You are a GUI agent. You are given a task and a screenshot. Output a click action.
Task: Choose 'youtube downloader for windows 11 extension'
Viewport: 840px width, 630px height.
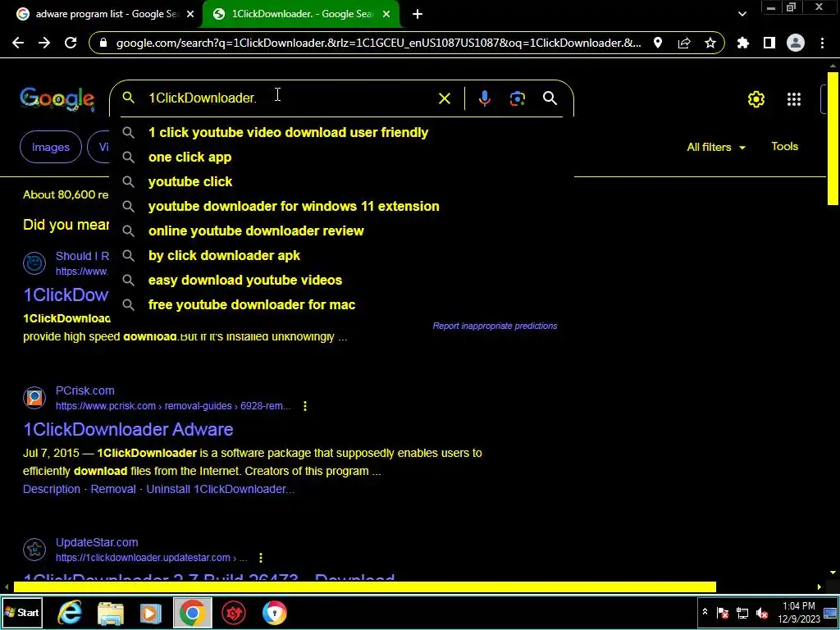point(342,206)
